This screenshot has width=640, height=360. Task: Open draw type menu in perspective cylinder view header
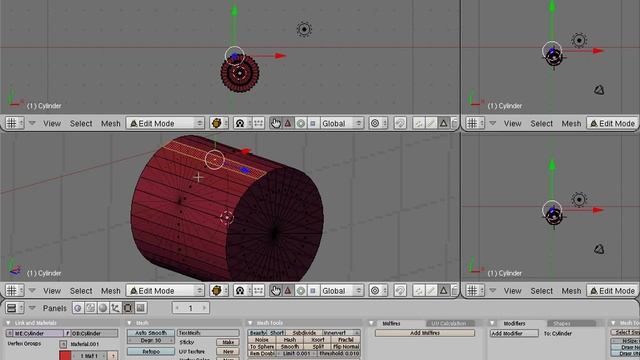tap(219, 290)
